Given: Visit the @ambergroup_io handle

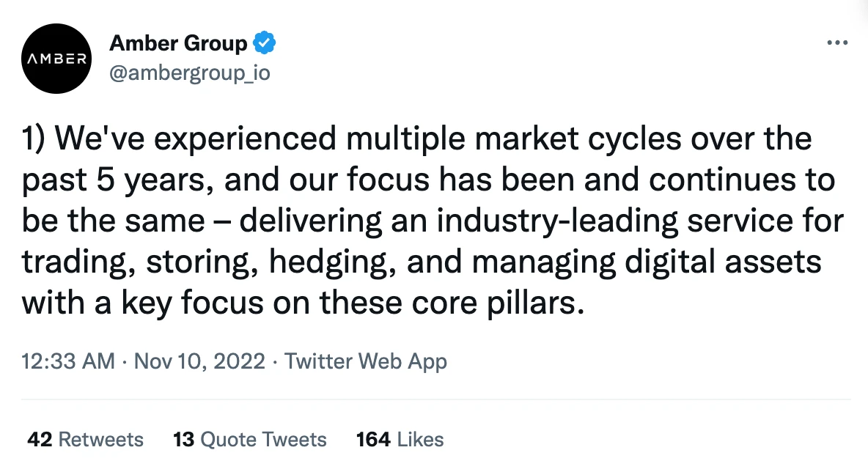Looking at the screenshot, I should coord(190,73).
